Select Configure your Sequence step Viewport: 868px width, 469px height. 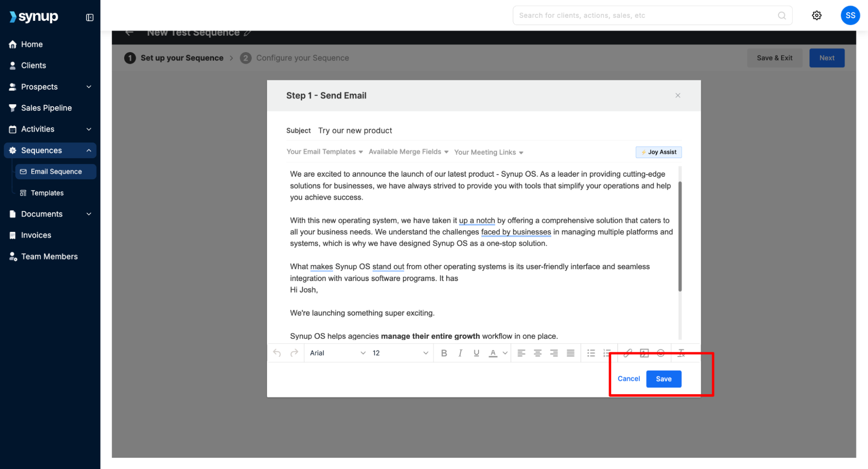click(x=294, y=58)
